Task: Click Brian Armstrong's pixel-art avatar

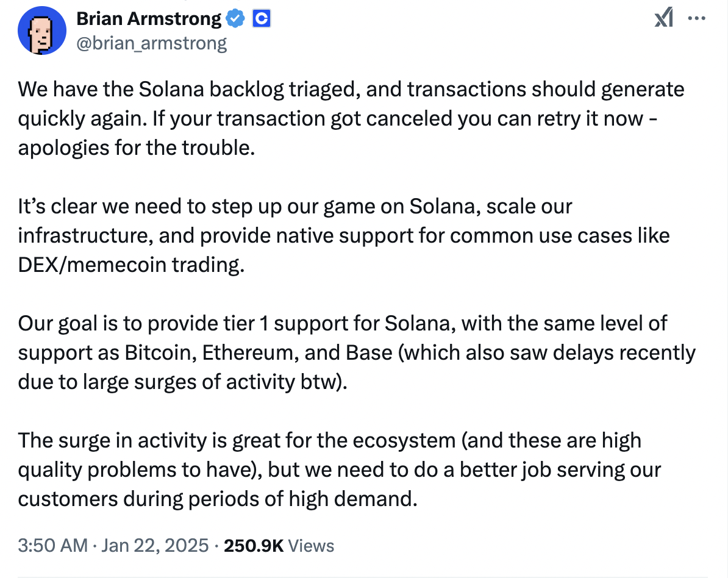Action: tap(42, 30)
